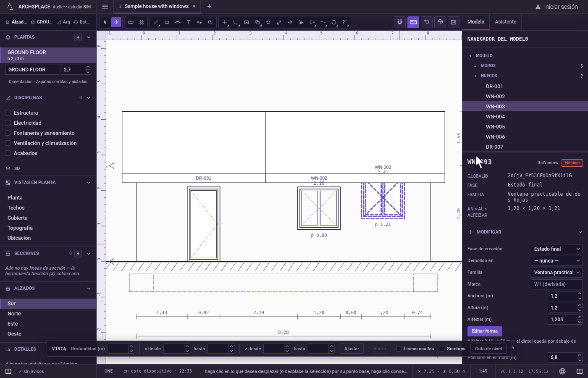
Task: Enable the Sombras checkbox
Action: (442, 349)
